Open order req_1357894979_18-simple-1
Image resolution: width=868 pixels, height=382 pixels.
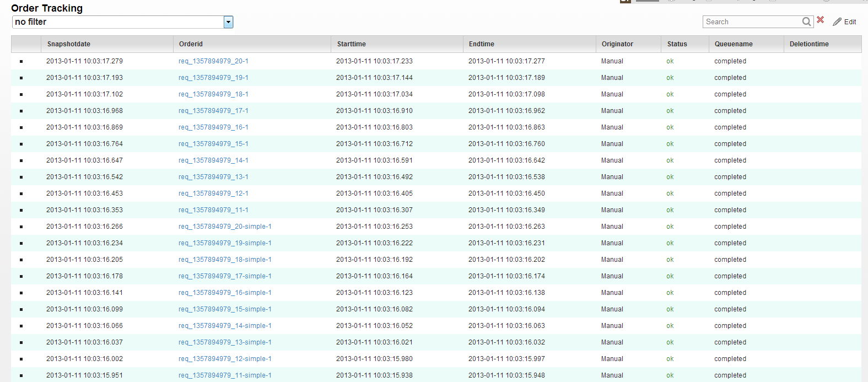(x=225, y=260)
